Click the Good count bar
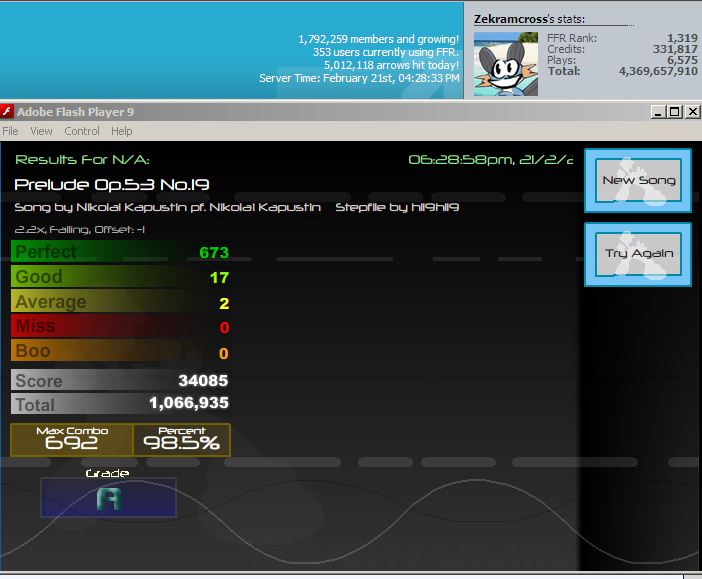 (x=120, y=277)
